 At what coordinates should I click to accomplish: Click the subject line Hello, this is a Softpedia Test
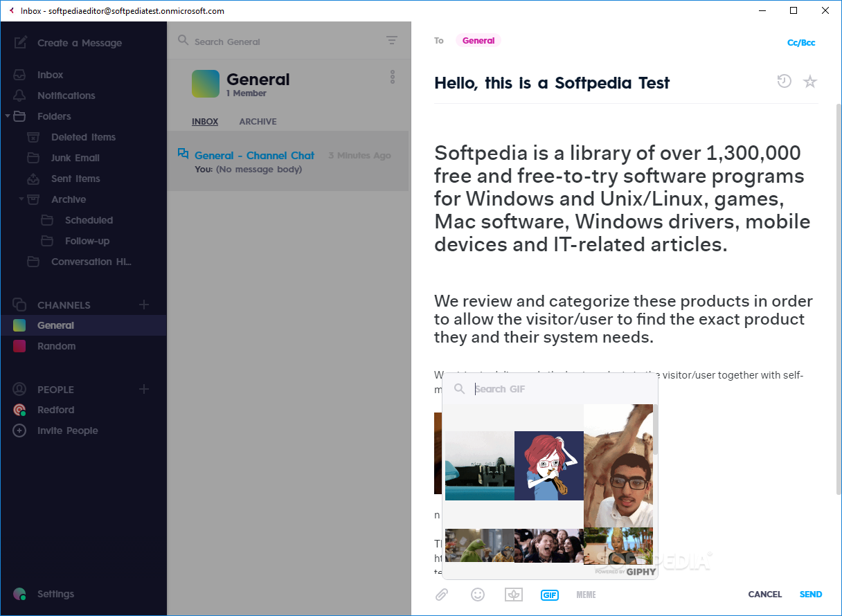[x=552, y=83]
